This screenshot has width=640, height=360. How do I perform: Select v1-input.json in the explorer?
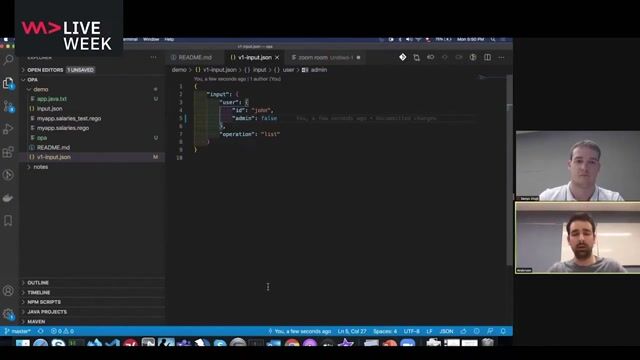click(93, 157)
